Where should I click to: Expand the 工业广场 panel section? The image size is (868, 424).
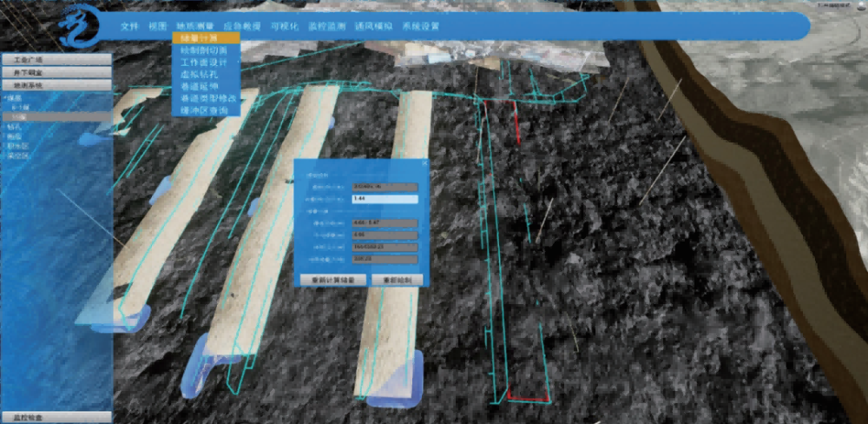click(56, 60)
